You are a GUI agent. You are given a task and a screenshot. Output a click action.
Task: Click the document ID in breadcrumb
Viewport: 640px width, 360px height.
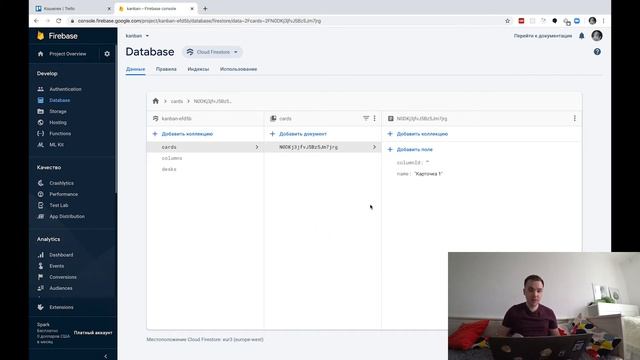pyautogui.click(x=212, y=101)
